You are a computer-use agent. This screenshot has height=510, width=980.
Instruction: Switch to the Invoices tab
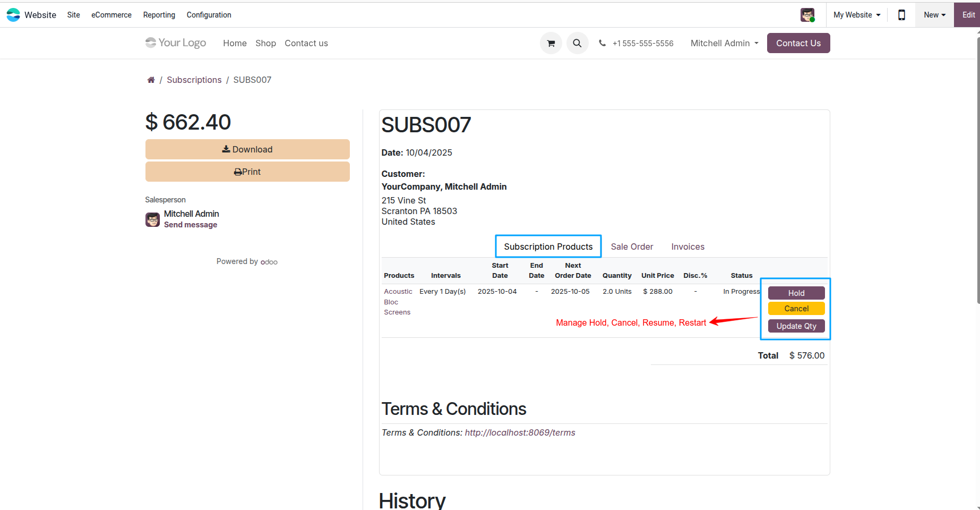click(688, 246)
